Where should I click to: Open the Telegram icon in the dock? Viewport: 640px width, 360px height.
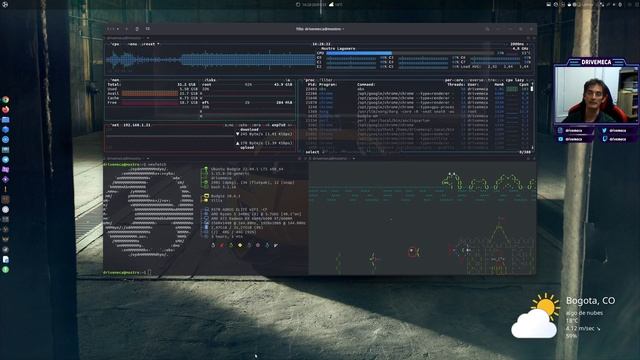pyautogui.click(x=5, y=160)
